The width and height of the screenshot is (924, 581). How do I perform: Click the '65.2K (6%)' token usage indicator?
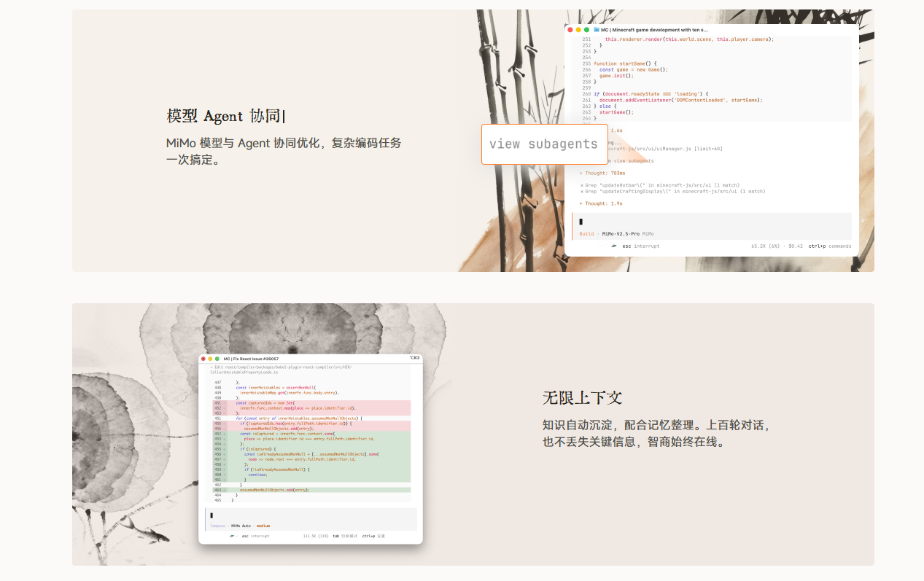pyautogui.click(x=766, y=246)
